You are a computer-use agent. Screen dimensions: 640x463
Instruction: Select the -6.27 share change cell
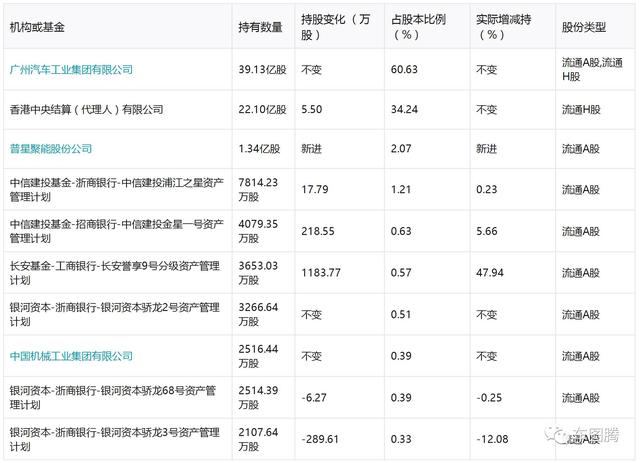click(314, 398)
